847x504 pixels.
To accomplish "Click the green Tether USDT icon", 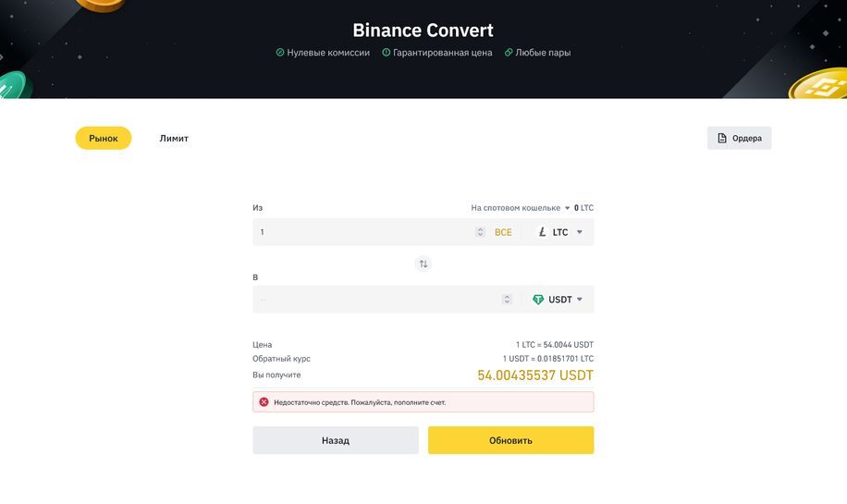I will [x=538, y=300].
